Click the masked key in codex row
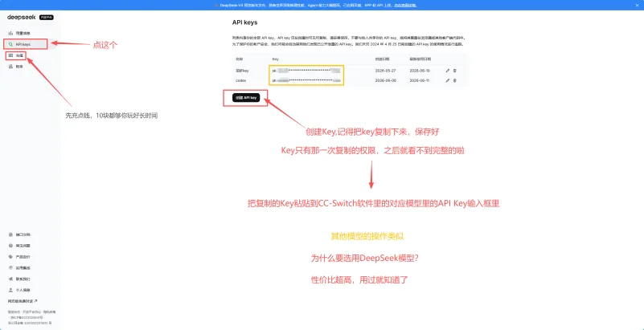Image resolution: width=644 pixels, height=330 pixels. (x=306, y=80)
